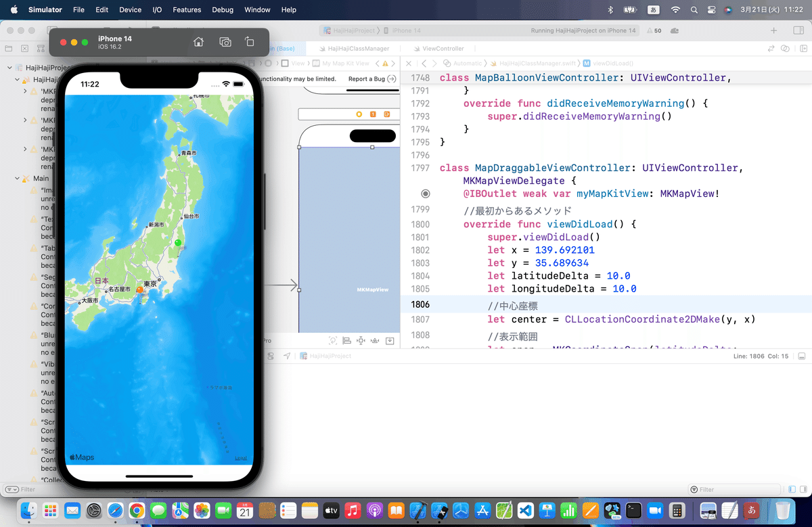Open Google Chrome from the Dock

(136, 509)
